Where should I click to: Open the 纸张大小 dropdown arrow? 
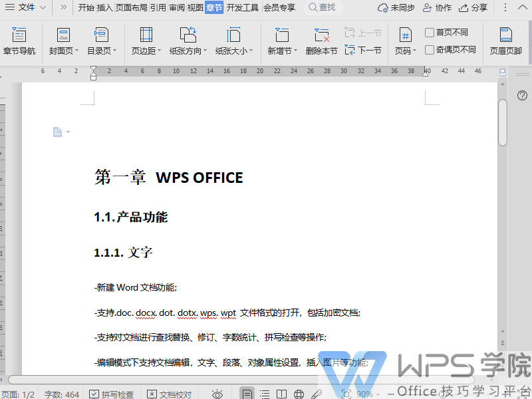pos(251,51)
